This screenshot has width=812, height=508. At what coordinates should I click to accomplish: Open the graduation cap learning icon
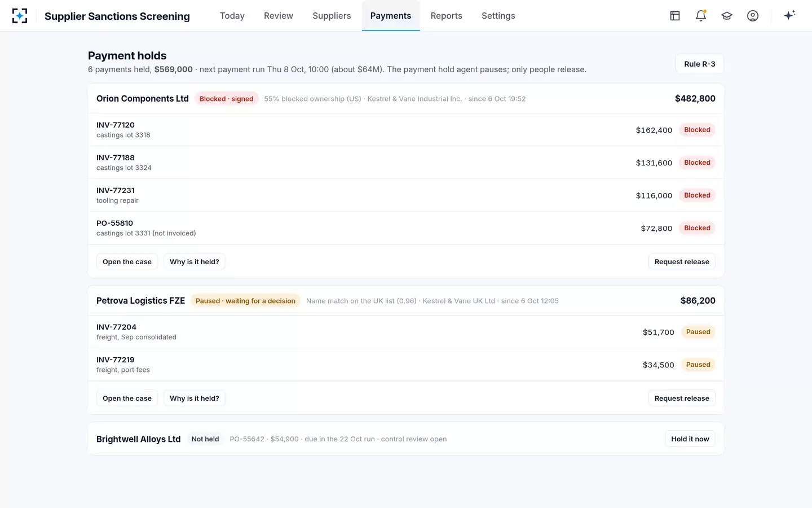727,16
